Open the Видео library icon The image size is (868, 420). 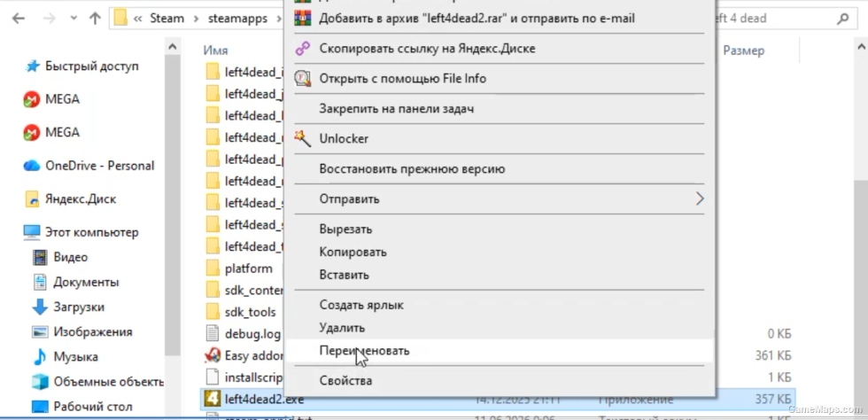point(40,257)
